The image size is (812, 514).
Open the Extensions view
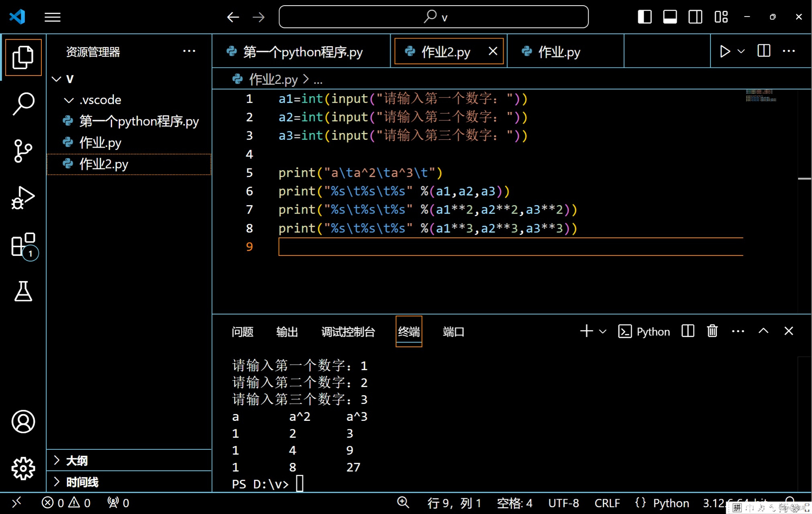point(24,246)
